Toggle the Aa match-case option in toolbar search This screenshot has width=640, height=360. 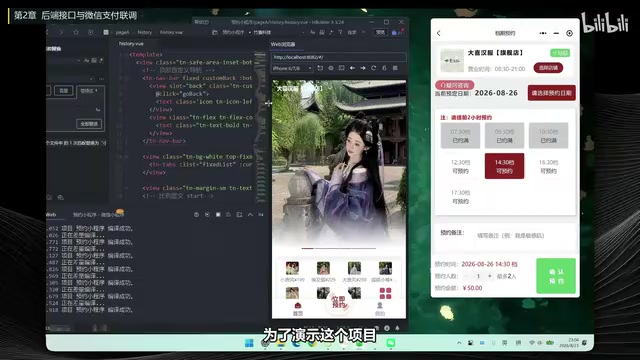click(x=312, y=32)
